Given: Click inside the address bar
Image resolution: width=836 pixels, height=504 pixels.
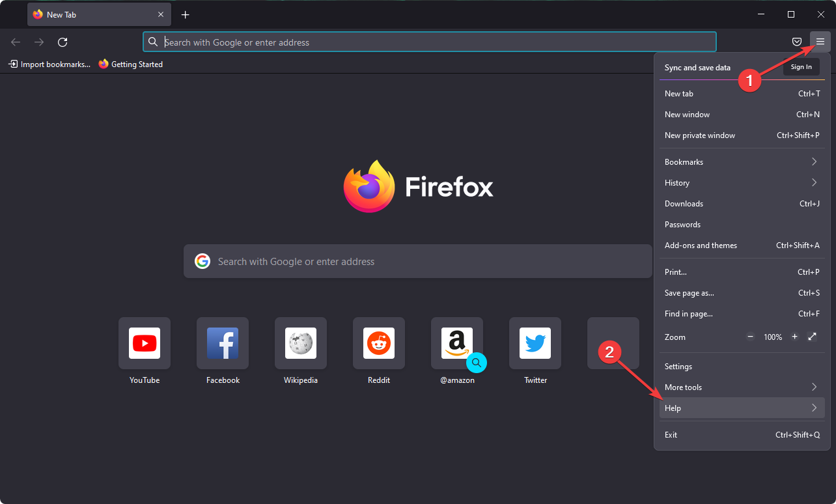Looking at the screenshot, I should click(x=430, y=41).
